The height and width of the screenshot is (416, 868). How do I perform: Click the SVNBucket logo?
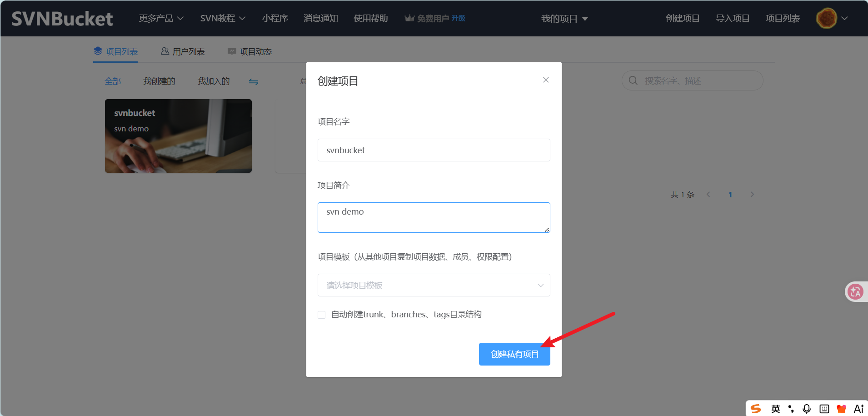[62, 19]
